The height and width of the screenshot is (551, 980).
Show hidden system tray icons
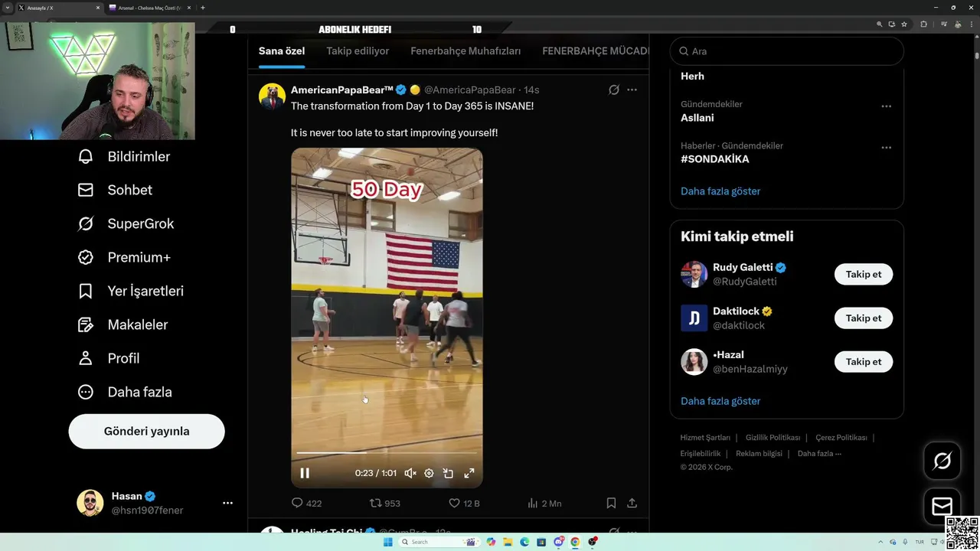click(x=881, y=542)
